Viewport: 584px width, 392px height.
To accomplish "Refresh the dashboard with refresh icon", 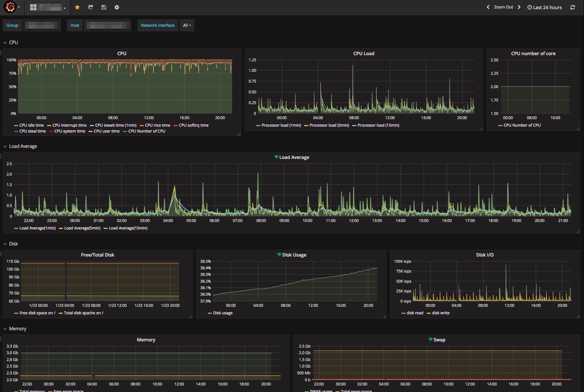I will coord(573,7).
